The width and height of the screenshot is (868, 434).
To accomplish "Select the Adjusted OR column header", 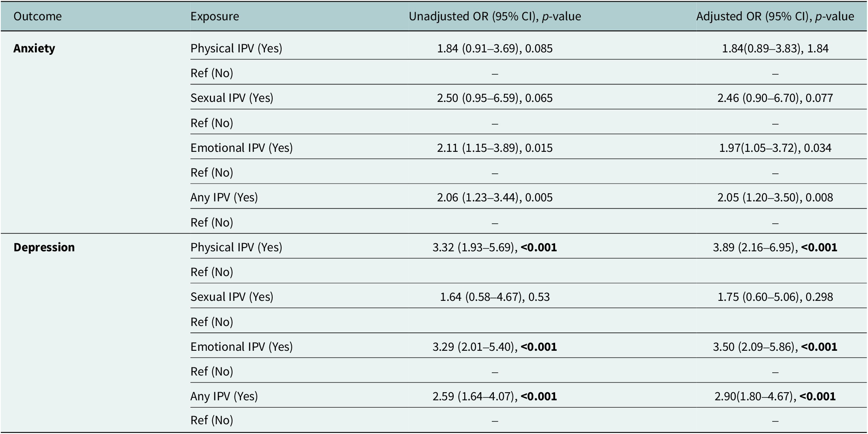I will click(x=775, y=16).
